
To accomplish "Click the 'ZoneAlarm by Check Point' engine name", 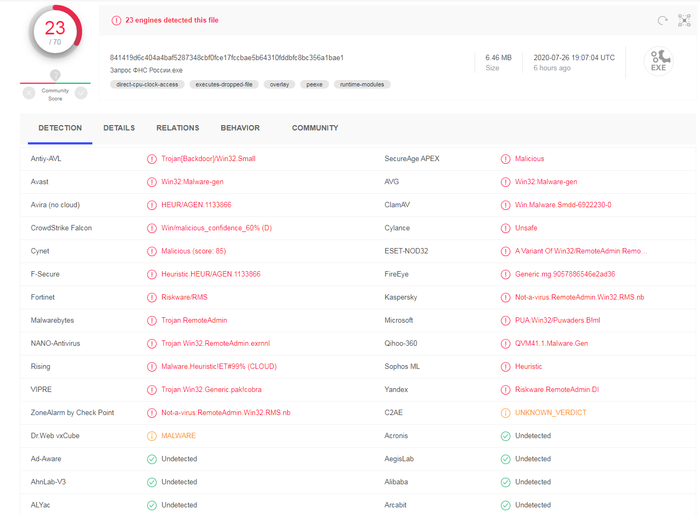I will [72, 413].
